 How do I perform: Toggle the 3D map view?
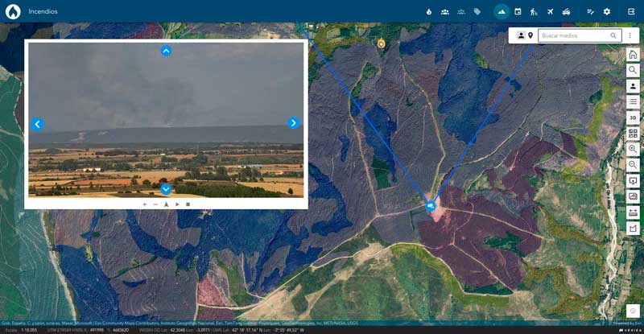[633, 118]
